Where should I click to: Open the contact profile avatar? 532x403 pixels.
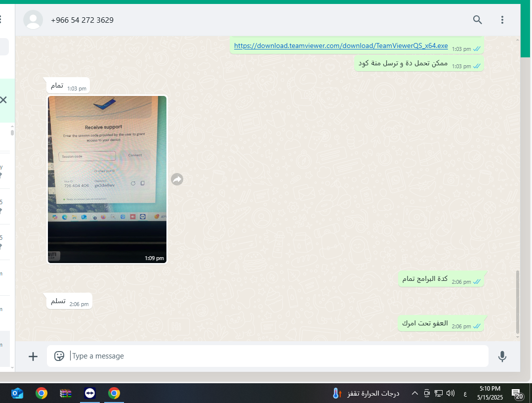pos(33,20)
